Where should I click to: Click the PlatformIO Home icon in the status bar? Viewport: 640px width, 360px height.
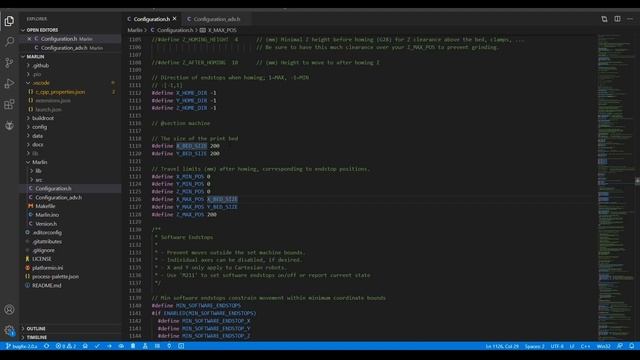pos(85,346)
